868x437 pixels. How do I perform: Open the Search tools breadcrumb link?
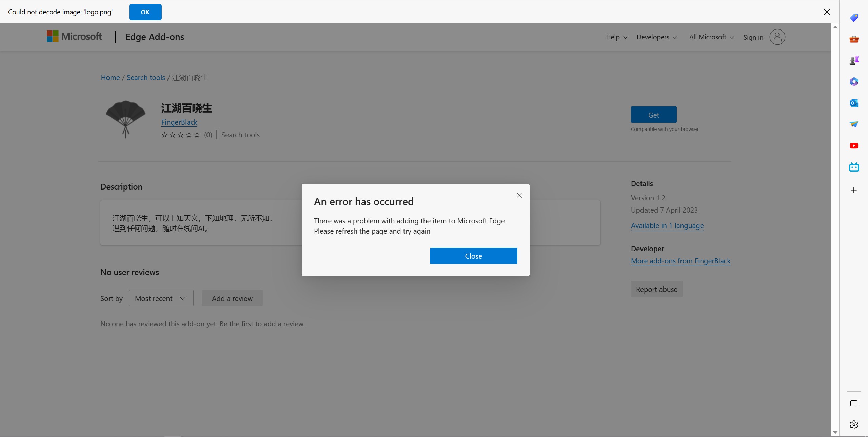click(x=146, y=78)
